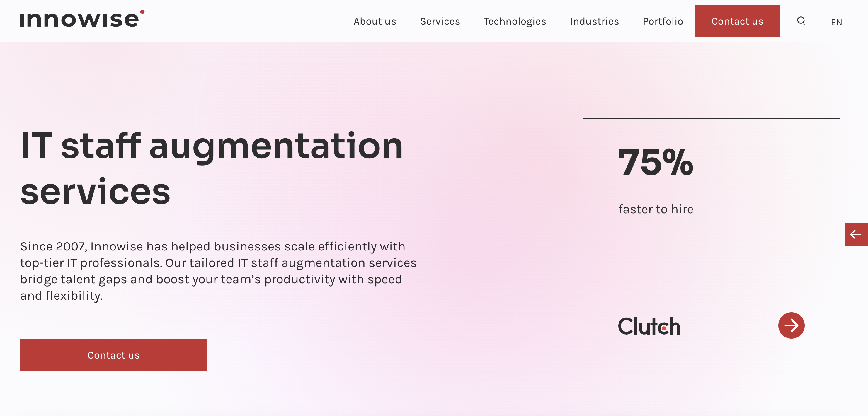
Task: Select the hero paragraph about Innowise since 2007
Action: tap(218, 271)
